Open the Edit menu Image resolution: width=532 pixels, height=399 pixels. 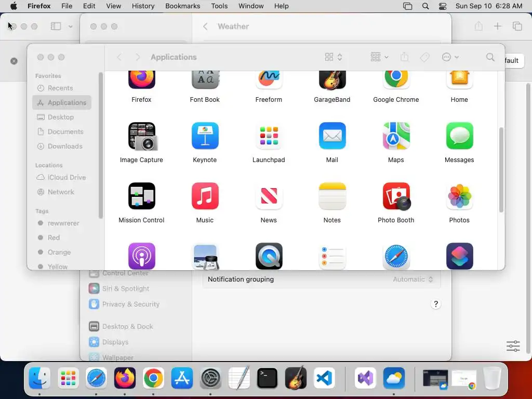(x=89, y=6)
